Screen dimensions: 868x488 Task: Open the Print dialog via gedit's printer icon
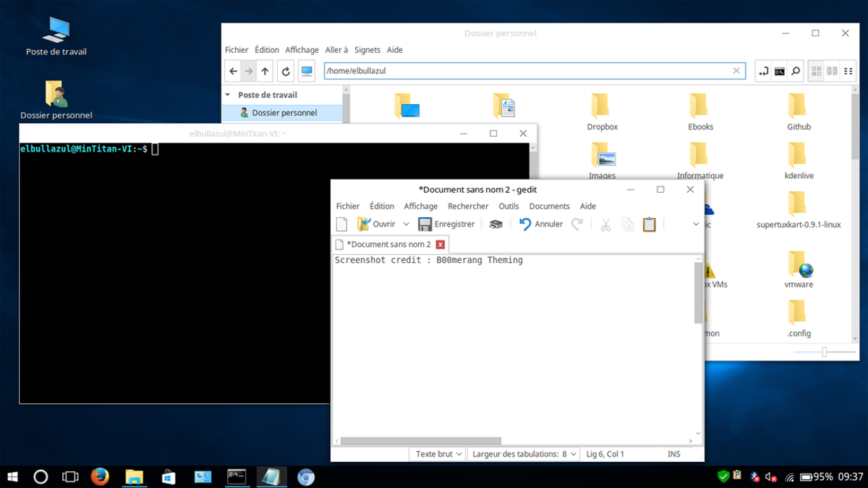tap(495, 224)
